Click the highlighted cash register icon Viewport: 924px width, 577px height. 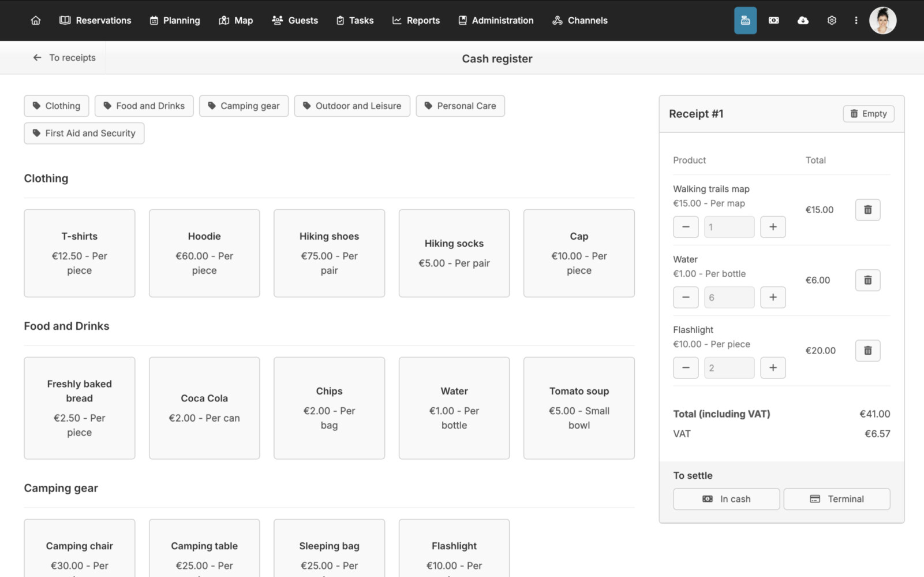745,20
